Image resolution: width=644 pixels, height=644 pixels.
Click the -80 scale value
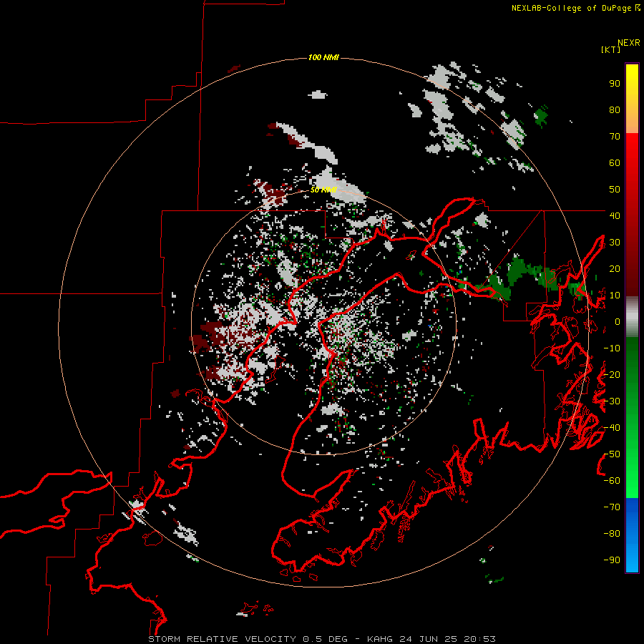click(x=612, y=534)
